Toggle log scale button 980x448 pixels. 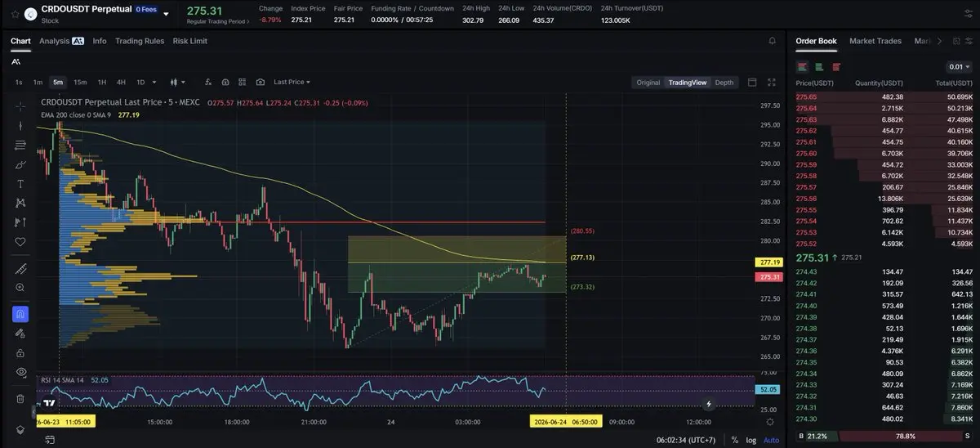pyautogui.click(x=751, y=440)
